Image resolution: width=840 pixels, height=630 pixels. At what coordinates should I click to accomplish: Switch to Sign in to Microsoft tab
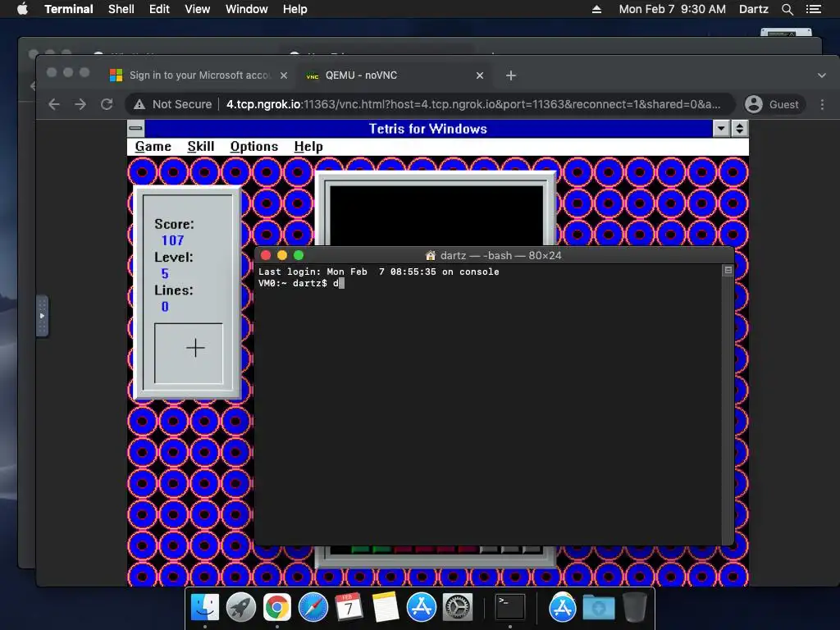199,75
